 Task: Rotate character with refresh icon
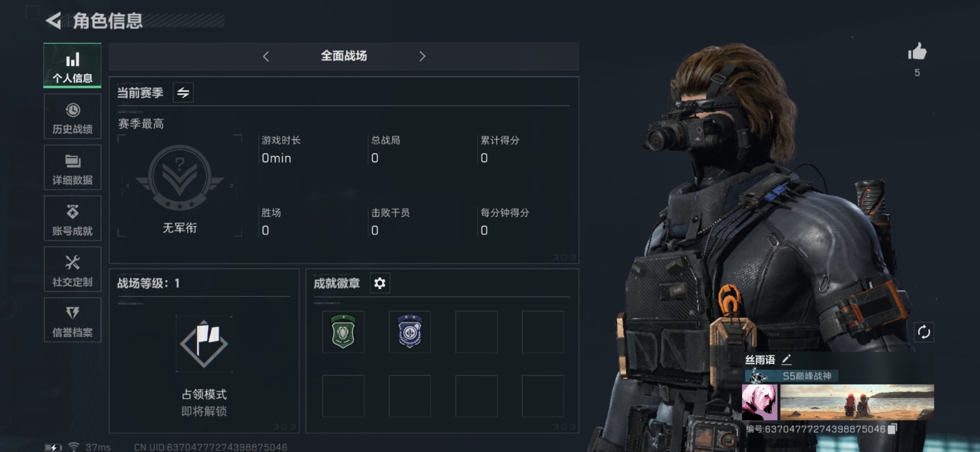click(924, 332)
